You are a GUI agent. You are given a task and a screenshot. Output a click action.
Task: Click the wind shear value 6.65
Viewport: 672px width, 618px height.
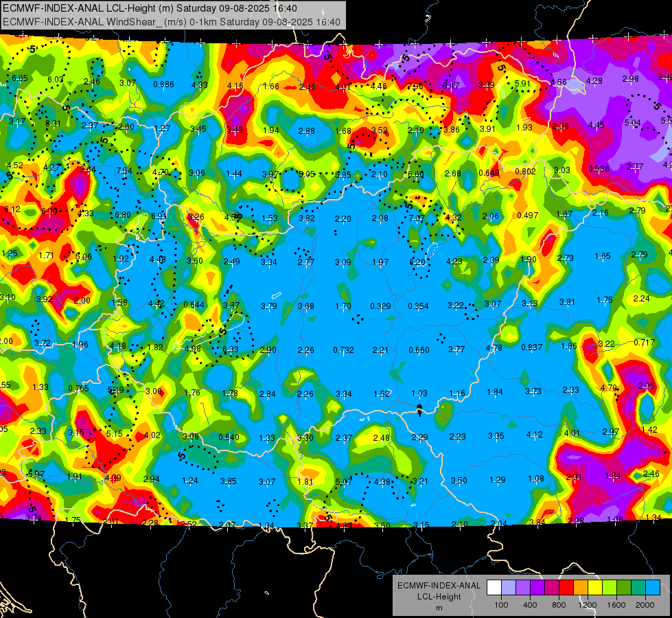coord(20,78)
